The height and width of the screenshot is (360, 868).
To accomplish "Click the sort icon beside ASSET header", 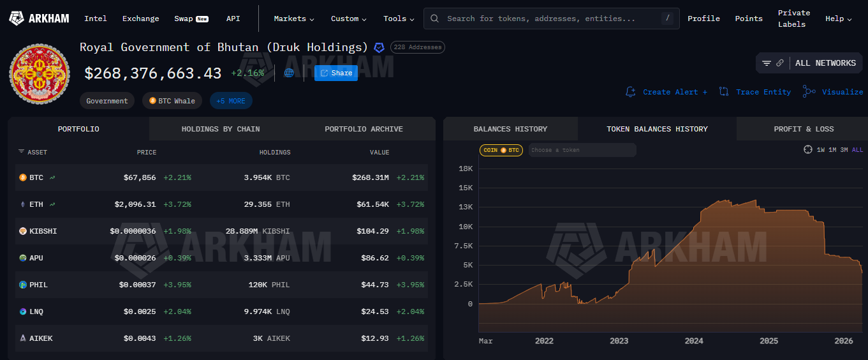I will [x=21, y=152].
